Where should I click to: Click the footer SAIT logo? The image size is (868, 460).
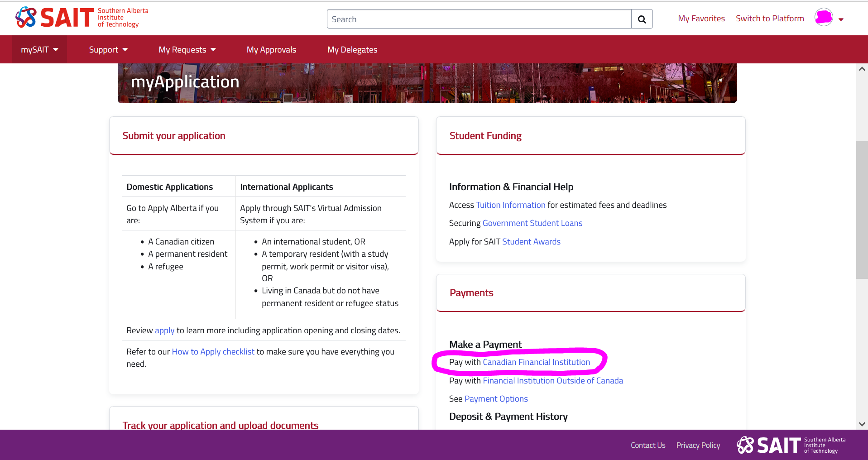coord(791,445)
